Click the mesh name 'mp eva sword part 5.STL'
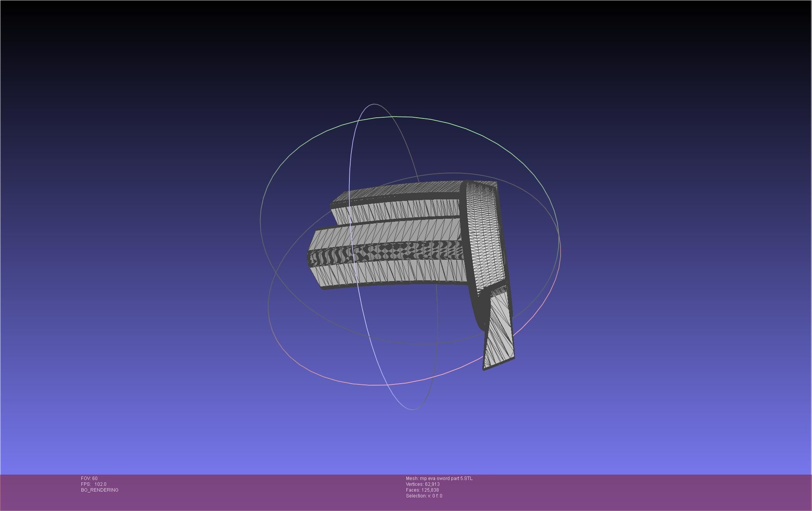This screenshot has height=511, width=812. (446, 478)
